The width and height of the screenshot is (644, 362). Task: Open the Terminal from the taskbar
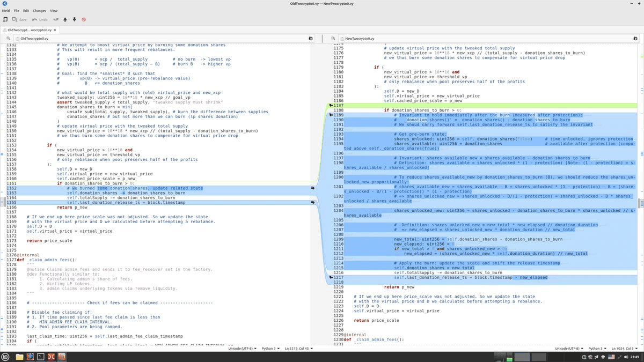pyautogui.click(x=41, y=357)
